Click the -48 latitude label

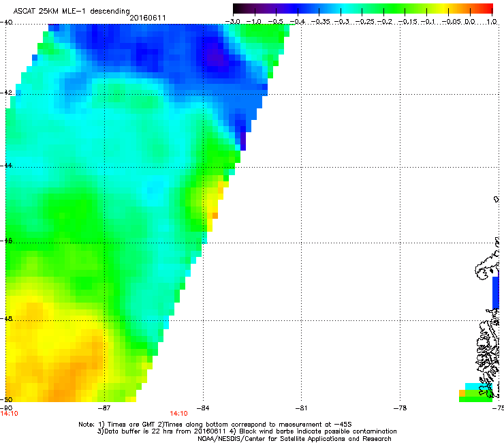6,318
